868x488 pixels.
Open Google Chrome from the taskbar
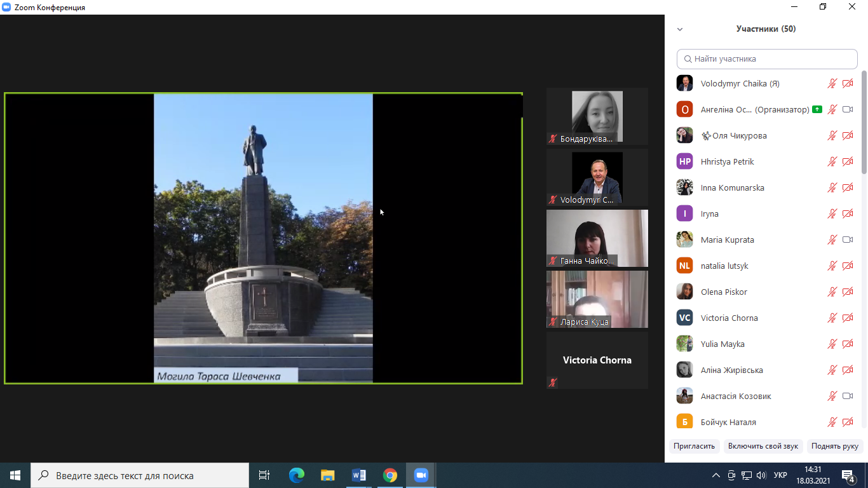click(x=390, y=475)
